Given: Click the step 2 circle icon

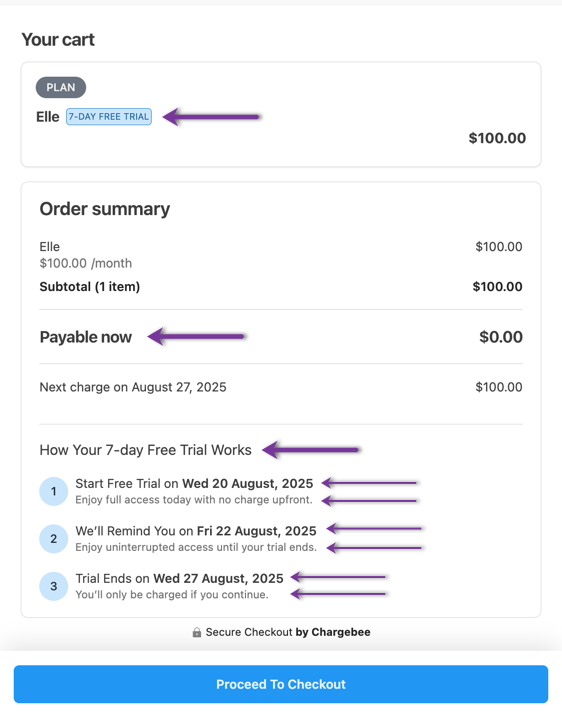Looking at the screenshot, I should pos(54,539).
